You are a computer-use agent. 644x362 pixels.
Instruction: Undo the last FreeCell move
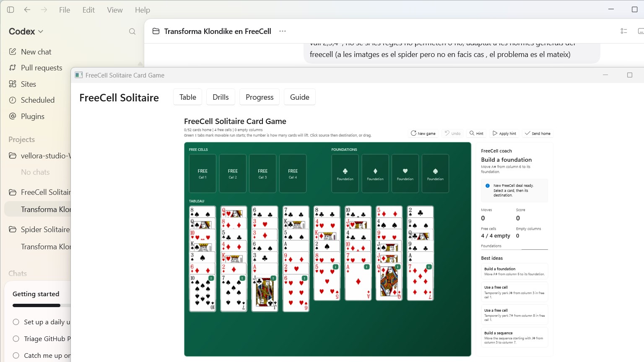pyautogui.click(x=452, y=133)
